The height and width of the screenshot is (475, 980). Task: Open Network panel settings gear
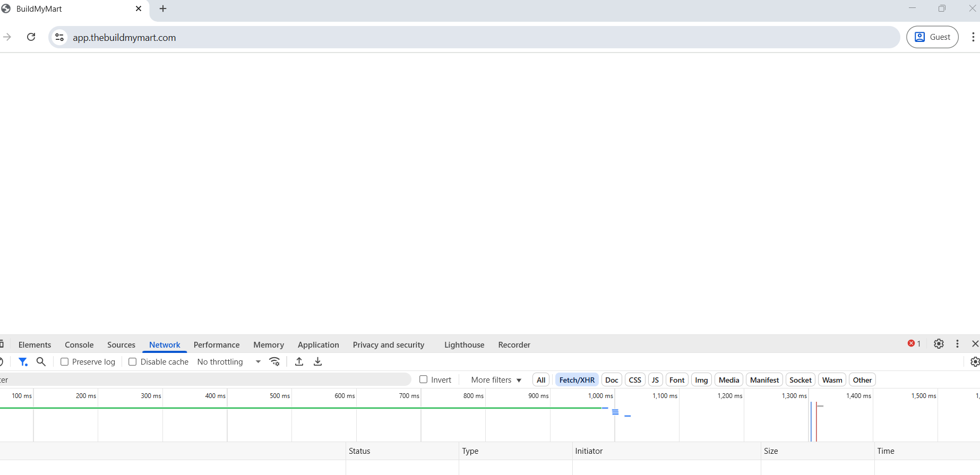point(975,362)
